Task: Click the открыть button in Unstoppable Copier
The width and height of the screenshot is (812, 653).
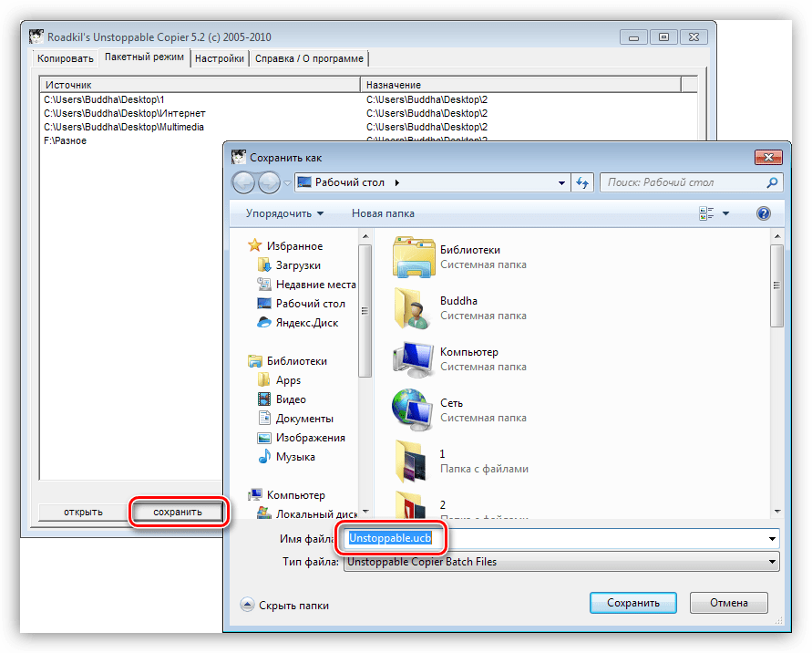Action: click(83, 512)
